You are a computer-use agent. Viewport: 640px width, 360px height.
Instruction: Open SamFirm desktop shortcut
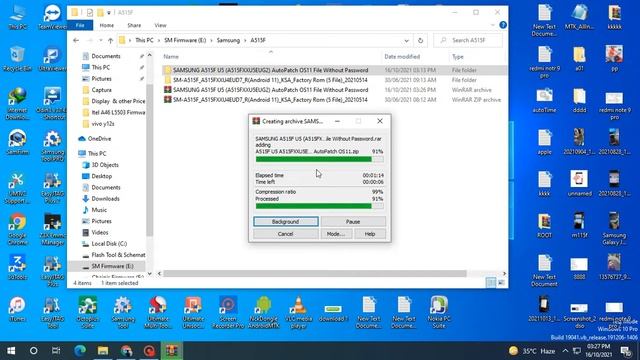point(17,143)
